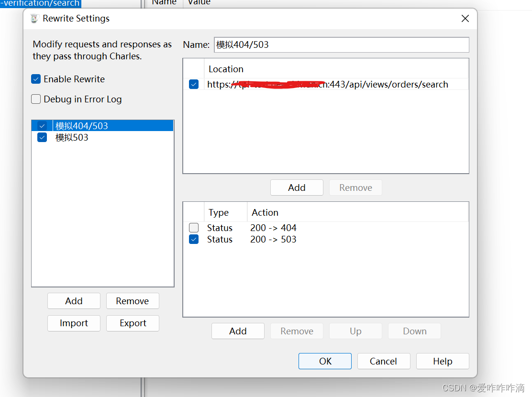Viewport: 532px width, 397px height.
Task: Uncheck the 模拟503 rule set checkbox
Action: click(x=42, y=137)
